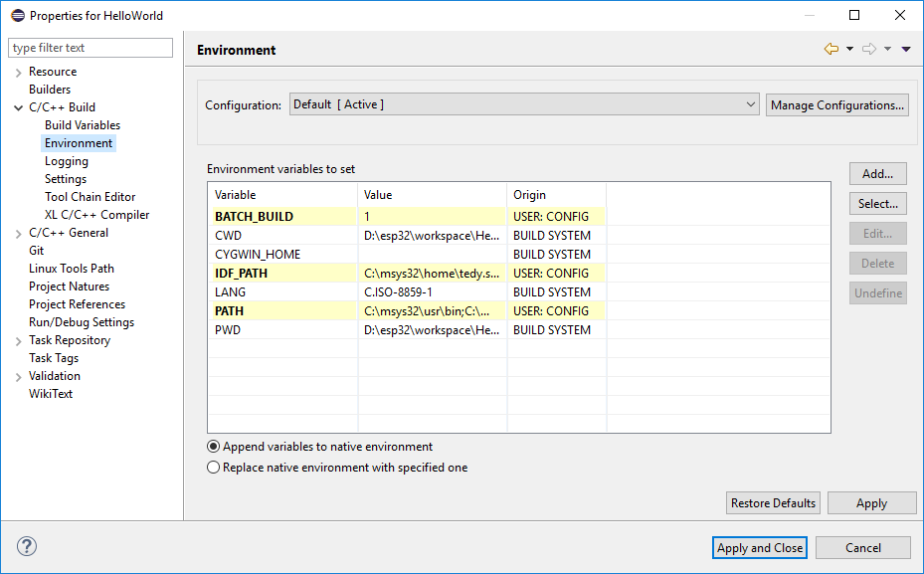Click Apply and Close button
This screenshot has width=924, height=574.
pyautogui.click(x=760, y=548)
